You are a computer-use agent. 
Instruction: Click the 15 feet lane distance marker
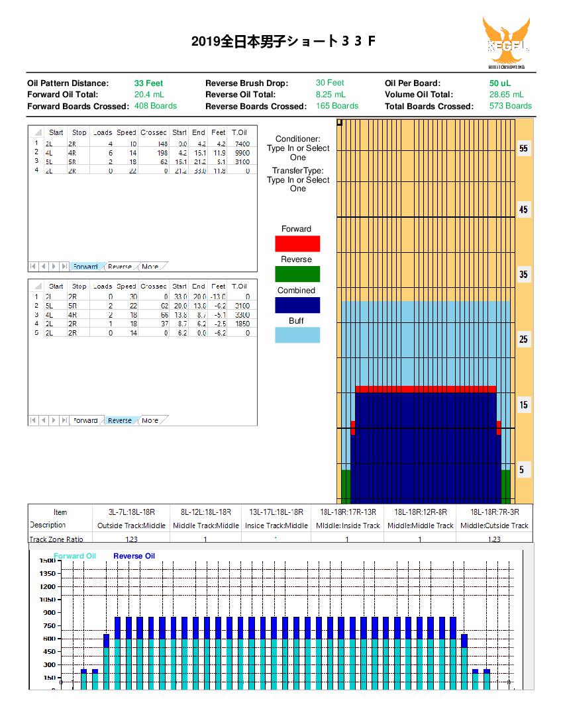coord(523,405)
